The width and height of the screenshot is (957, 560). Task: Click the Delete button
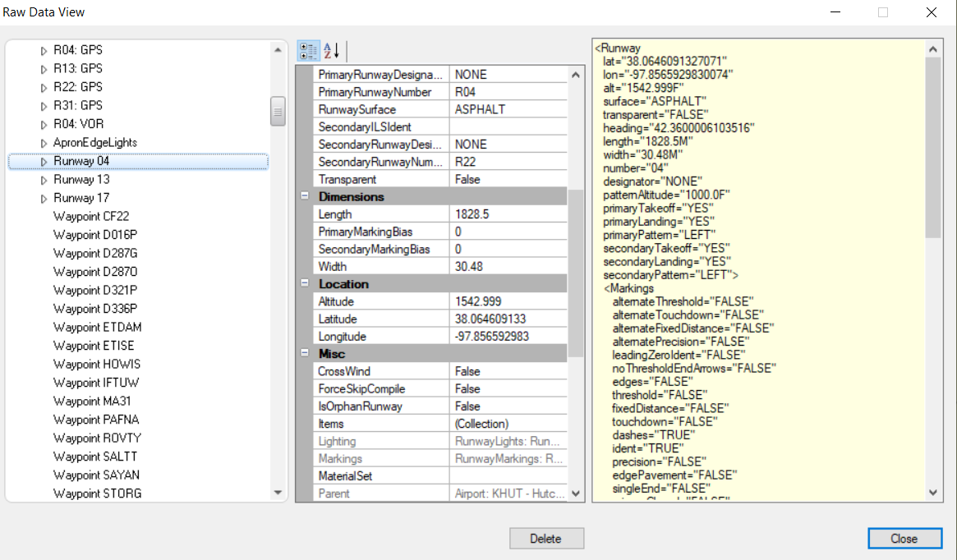[546, 538]
